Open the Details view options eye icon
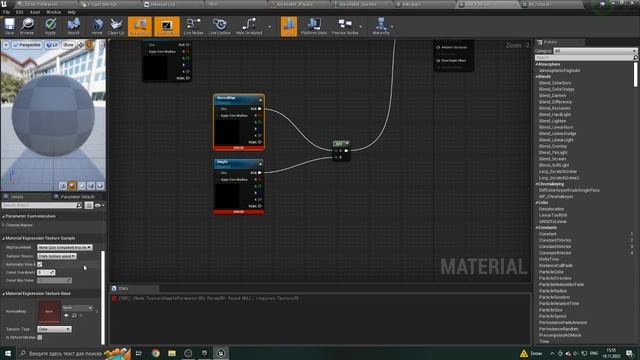The width and height of the screenshot is (640, 360). point(98,205)
